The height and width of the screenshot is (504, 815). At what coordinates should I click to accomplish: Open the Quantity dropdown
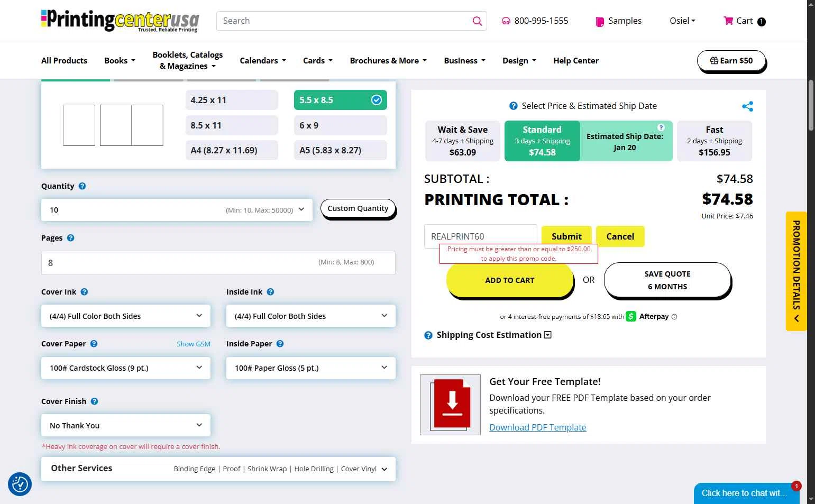click(177, 210)
